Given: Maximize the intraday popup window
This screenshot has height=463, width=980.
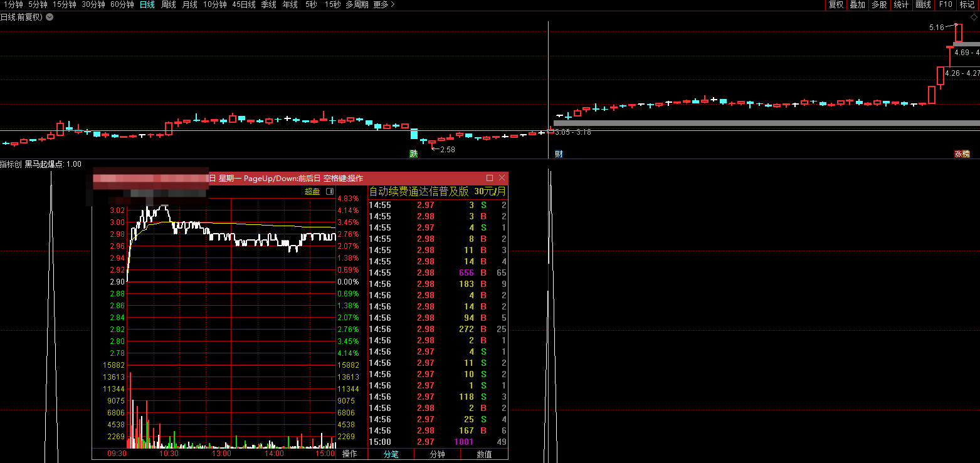Looking at the screenshot, I should click(490, 178).
